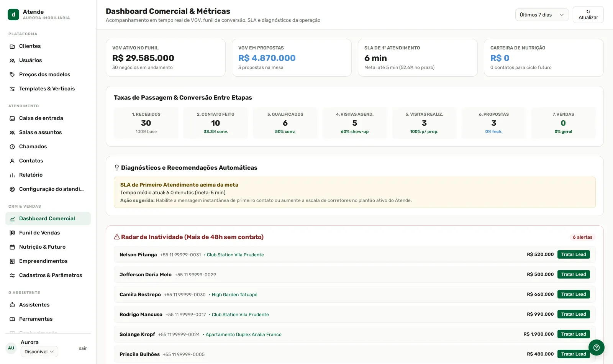Click Tratar Lead for Rodrigo Mancuso
The width and height of the screenshot is (613, 364).
click(574, 314)
